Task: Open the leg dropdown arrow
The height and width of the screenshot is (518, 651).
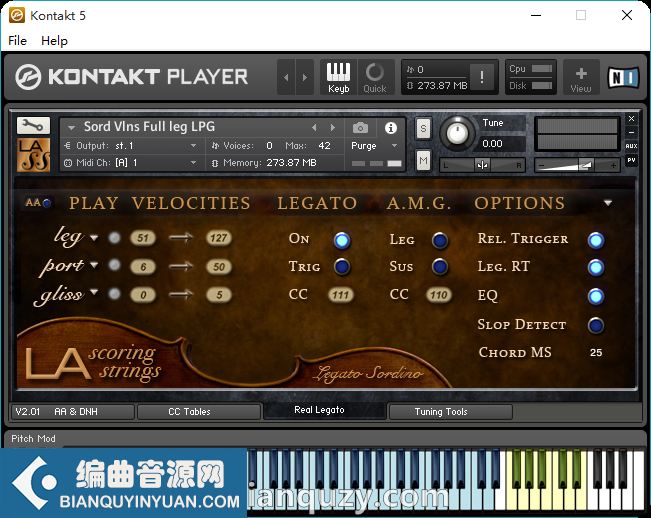Action: [94, 238]
